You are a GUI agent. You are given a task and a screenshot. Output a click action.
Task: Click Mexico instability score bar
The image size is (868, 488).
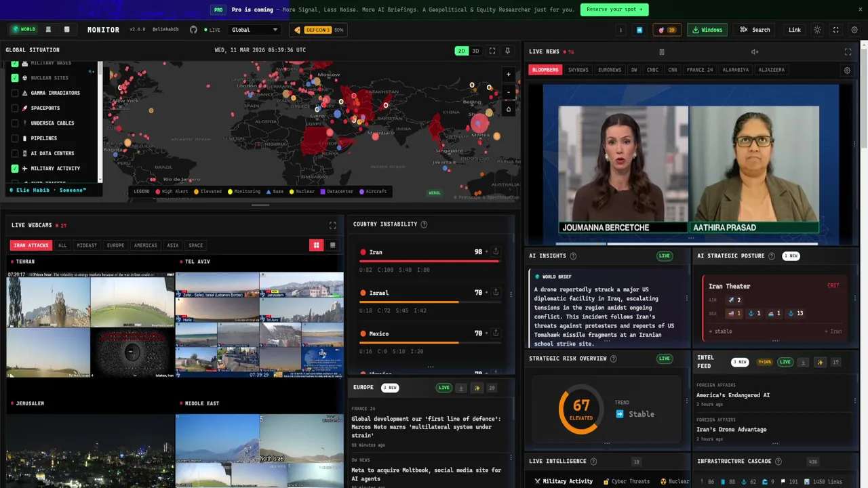point(430,342)
